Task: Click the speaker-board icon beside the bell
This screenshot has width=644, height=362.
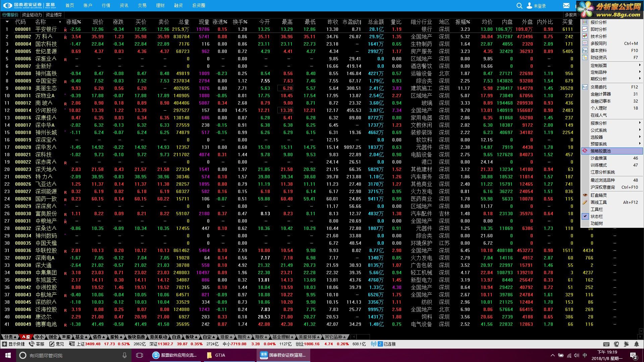Action: coord(626,344)
